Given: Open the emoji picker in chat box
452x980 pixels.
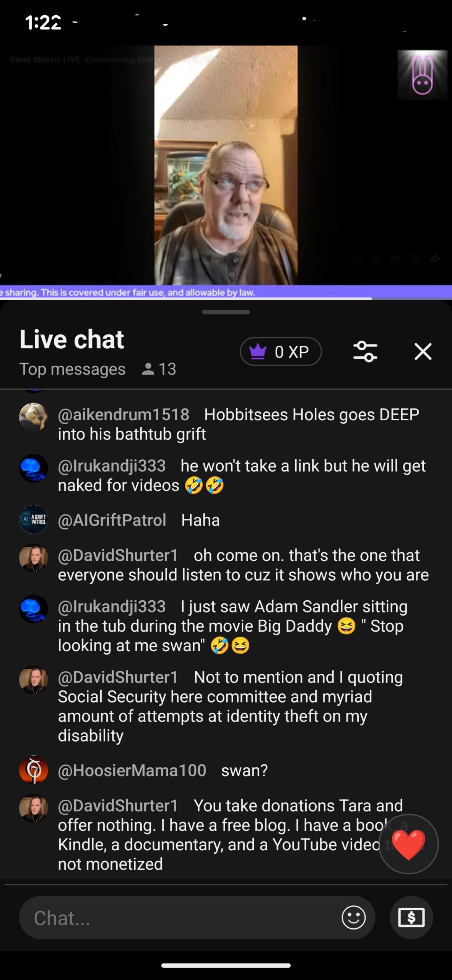Looking at the screenshot, I should pyautogui.click(x=353, y=917).
